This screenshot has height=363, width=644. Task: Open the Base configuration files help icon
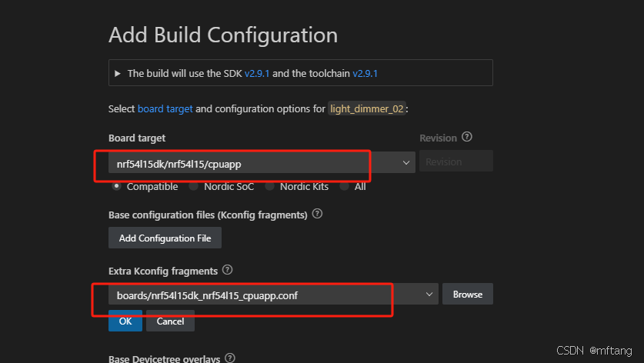(317, 214)
